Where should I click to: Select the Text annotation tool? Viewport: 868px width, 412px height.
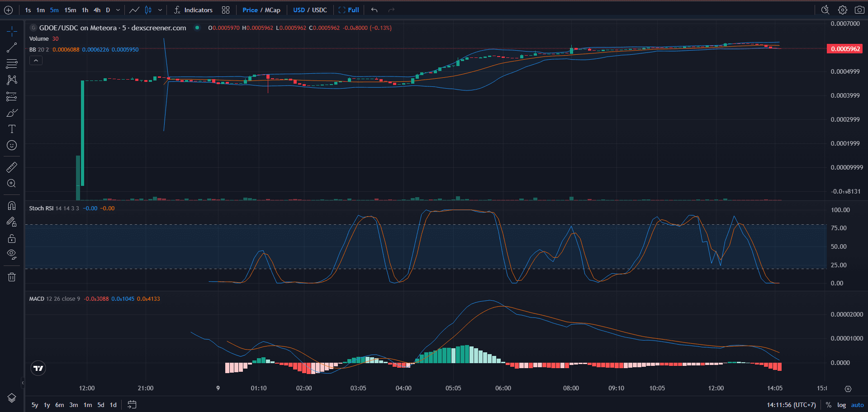coord(11,129)
